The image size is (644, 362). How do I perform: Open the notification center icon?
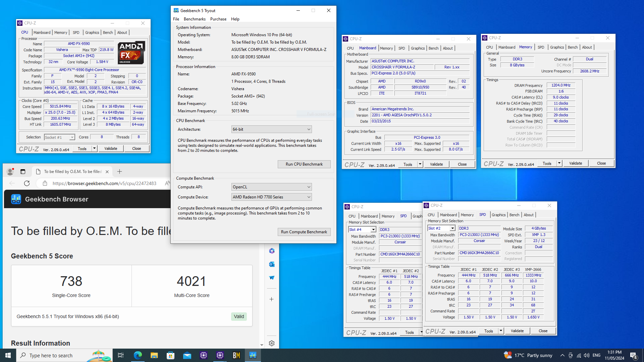click(634, 356)
